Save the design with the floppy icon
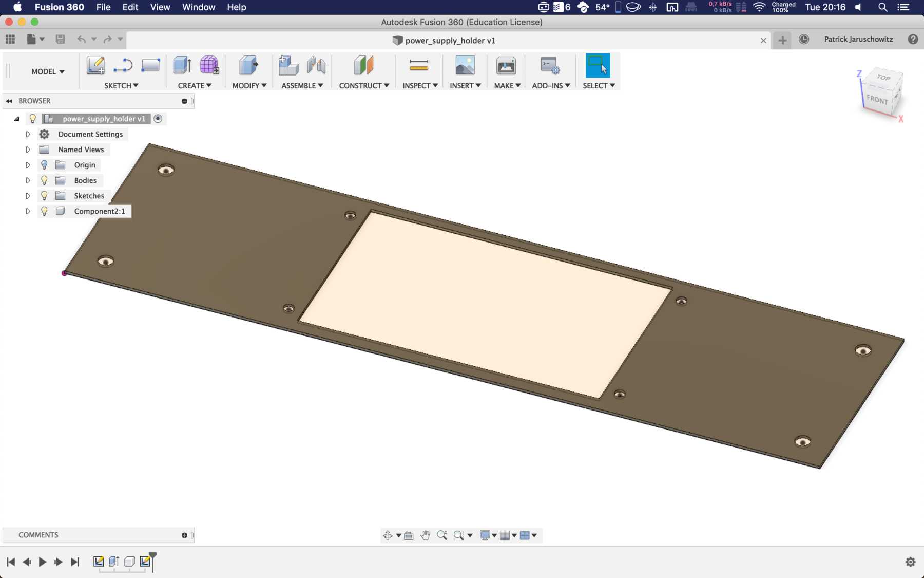924x578 pixels. [x=60, y=39]
